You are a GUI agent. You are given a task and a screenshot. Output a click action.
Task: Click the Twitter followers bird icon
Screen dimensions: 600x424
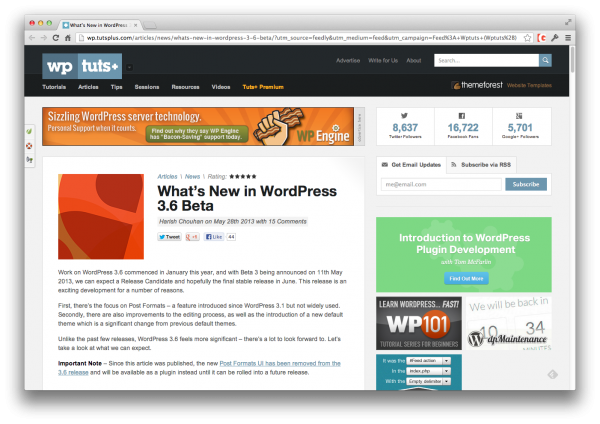406,116
